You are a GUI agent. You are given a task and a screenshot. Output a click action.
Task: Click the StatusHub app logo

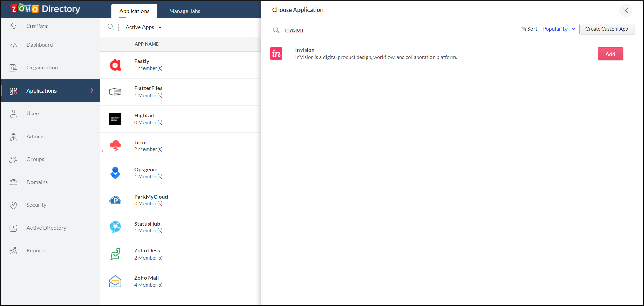(x=115, y=227)
